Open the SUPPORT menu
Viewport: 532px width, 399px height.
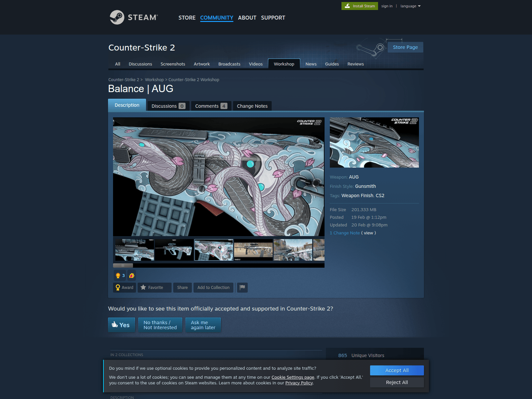click(273, 18)
